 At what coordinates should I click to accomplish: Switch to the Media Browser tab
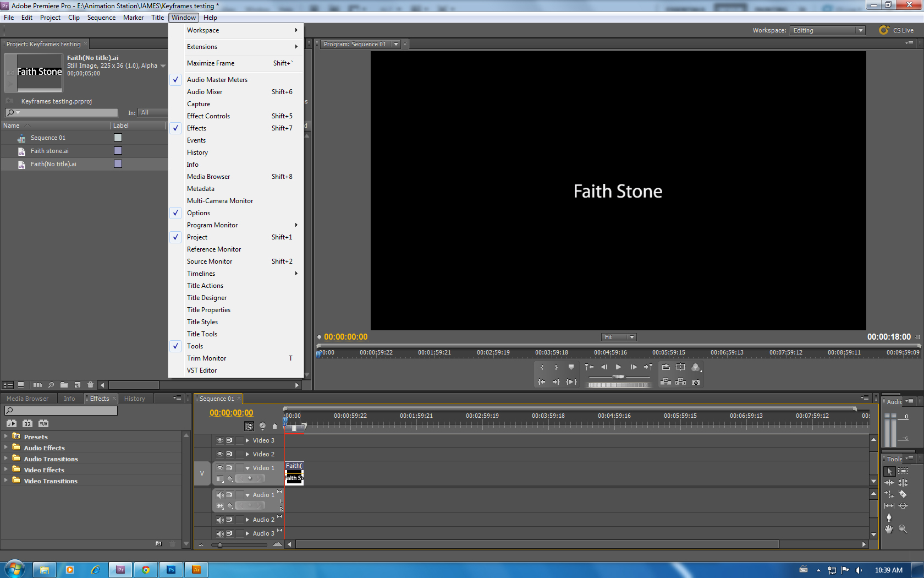(x=28, y=399)
